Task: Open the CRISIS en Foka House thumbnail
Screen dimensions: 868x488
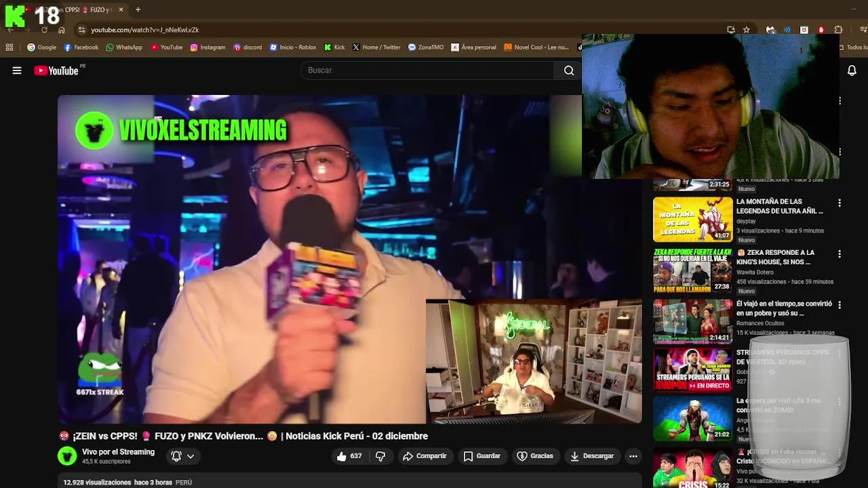Action: click(692, 468)
